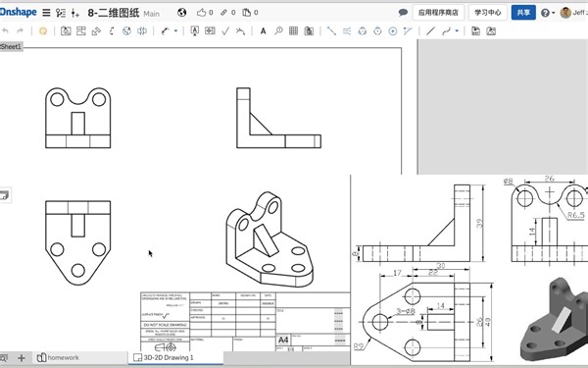The height and width of the screenshot is (368, 588).
Task: Select the Broken-out section view tool
Action: [x=142, y=30]
